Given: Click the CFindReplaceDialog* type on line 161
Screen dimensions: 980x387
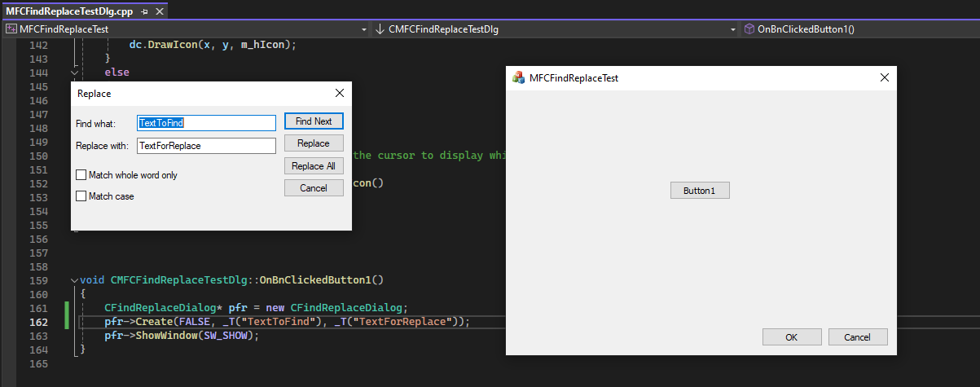Looking at the screenshot, I should [165, 308].
